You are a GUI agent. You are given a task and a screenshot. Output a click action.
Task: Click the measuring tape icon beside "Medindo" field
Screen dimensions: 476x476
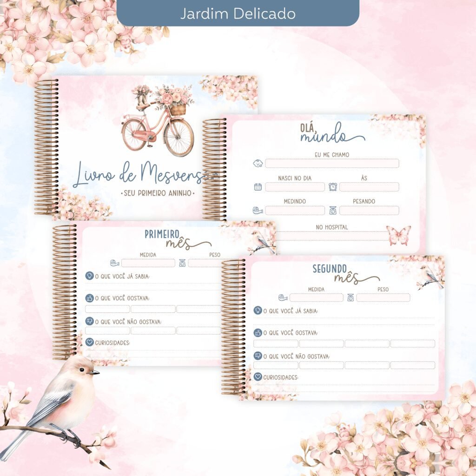point(258,211)
